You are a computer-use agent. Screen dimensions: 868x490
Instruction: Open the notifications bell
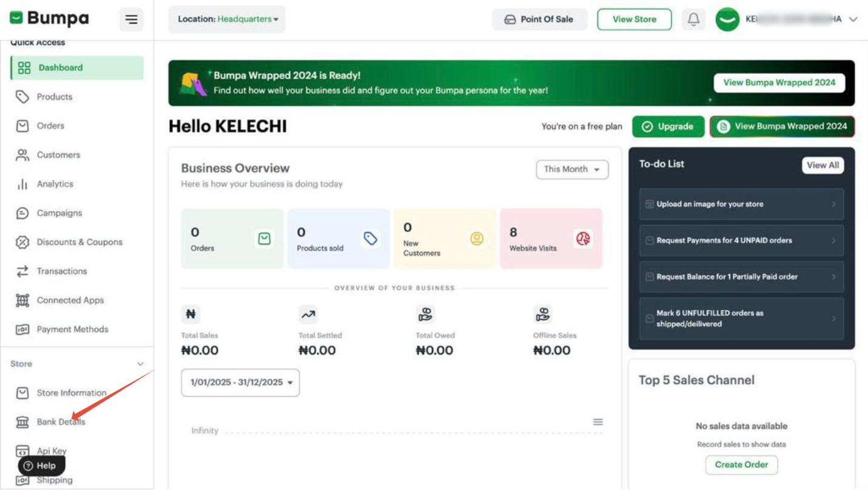(693, 19)
